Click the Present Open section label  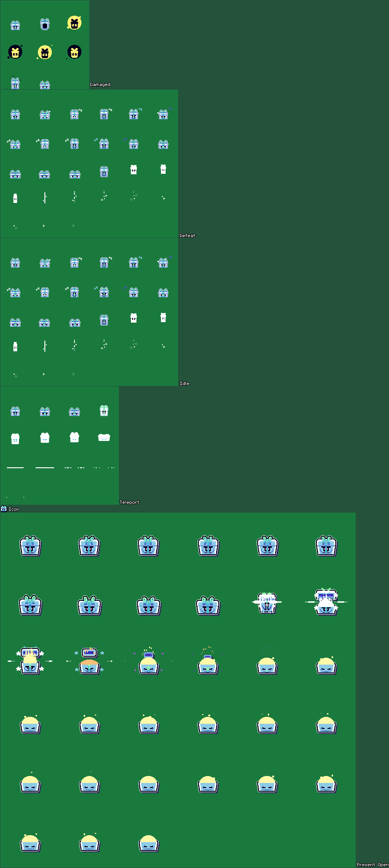372,865
